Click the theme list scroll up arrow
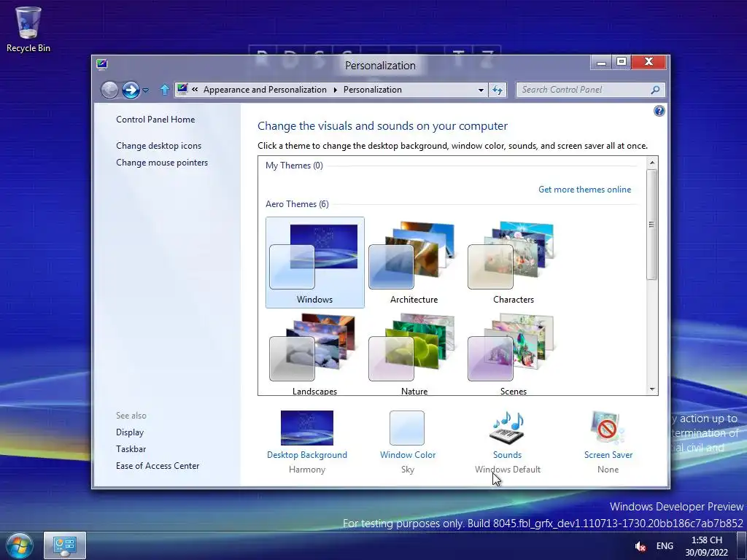Image resolution: width=747 pixels, height=560 pixels. click(652, 163)
